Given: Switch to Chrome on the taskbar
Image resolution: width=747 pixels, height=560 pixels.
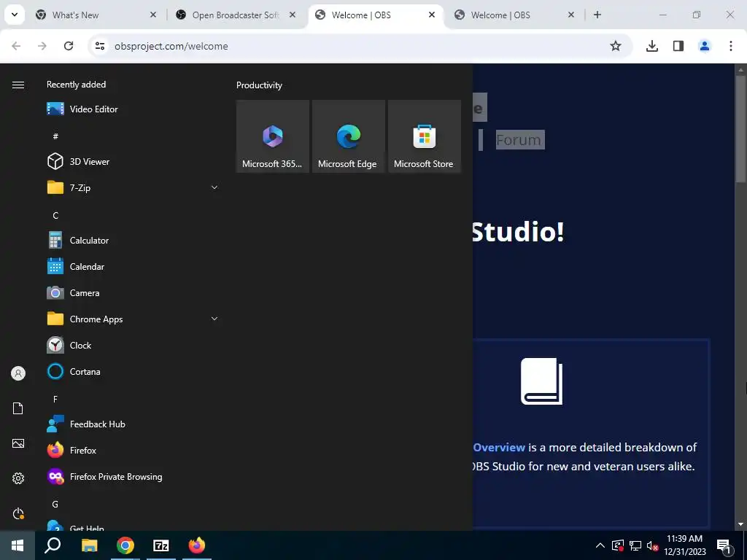Looking at the screenshot, I should click(125, 545).
